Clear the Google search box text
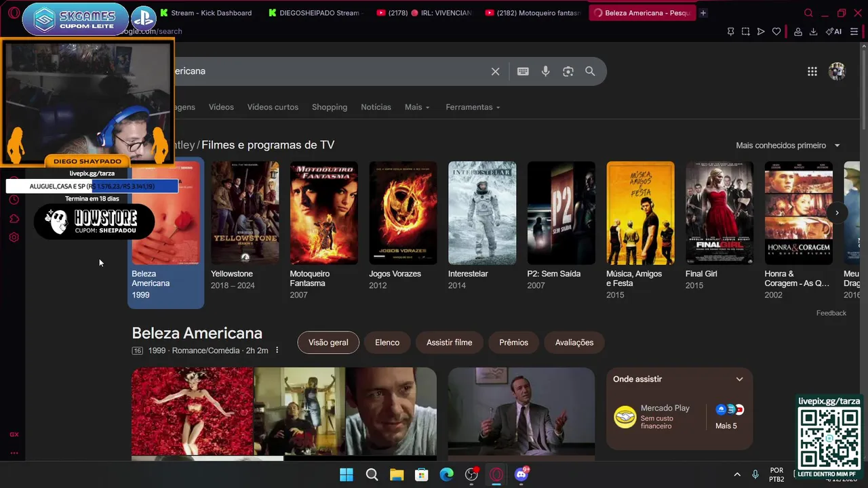Viewport: 868px width, 488px height. tap(496, 71)
